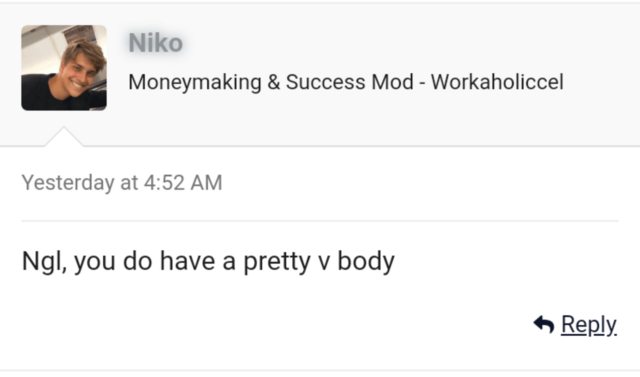This screenshot has height=377, width=640.
Task: Click the speech-bubble pointer under the avatar
Action: click(64, 137)
